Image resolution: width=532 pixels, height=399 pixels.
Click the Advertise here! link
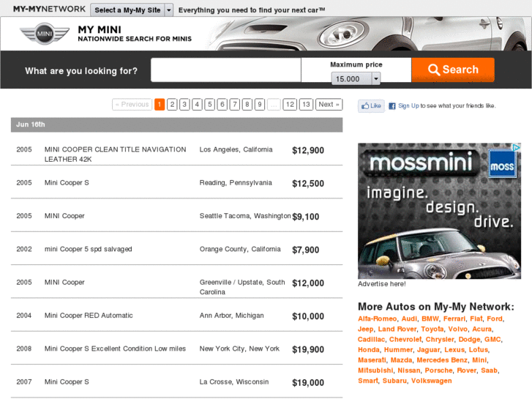pos(382,284)
